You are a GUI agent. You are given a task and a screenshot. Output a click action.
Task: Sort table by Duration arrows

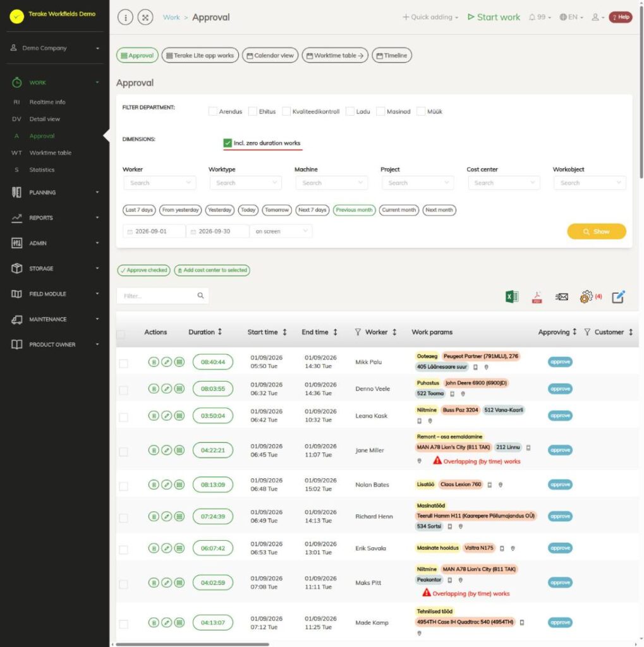tap(220, 332)
